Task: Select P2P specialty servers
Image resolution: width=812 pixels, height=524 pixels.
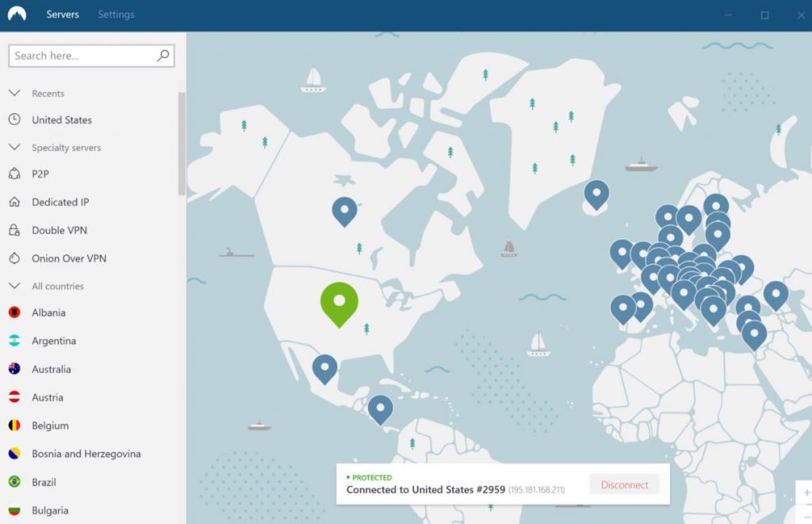Action: (40, 174)
